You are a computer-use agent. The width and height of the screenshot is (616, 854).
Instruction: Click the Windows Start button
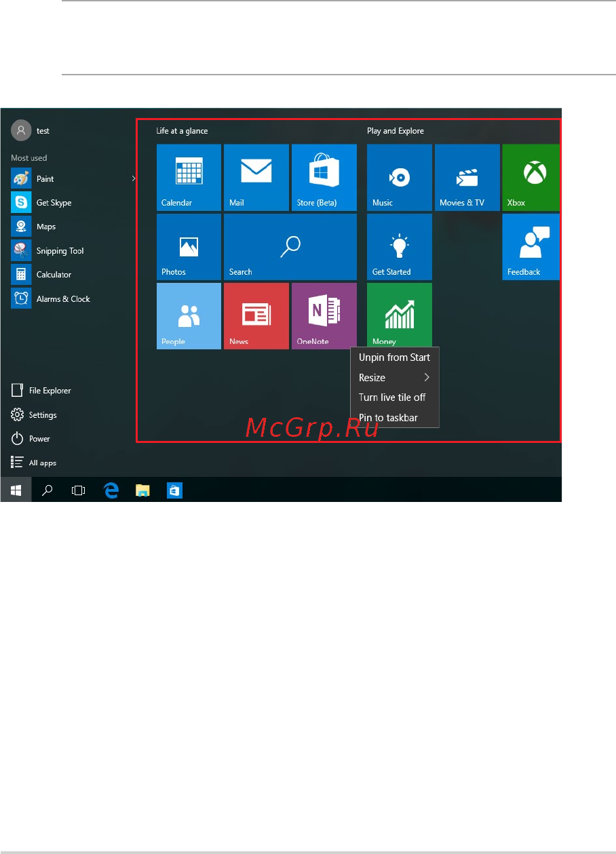tap(16, 490)
